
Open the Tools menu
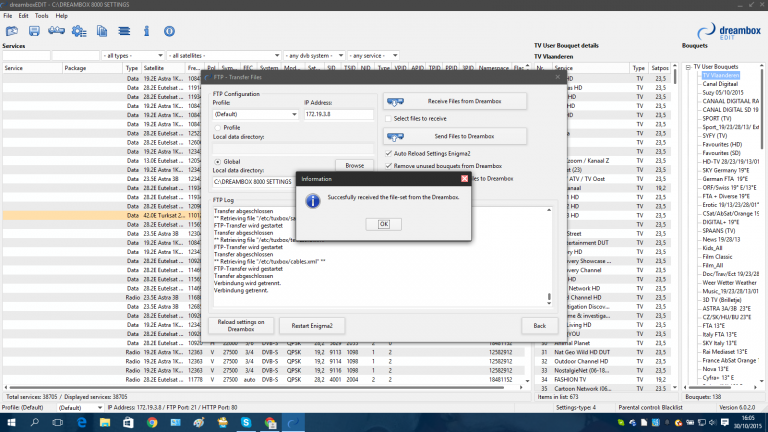[x=41, y=16]
